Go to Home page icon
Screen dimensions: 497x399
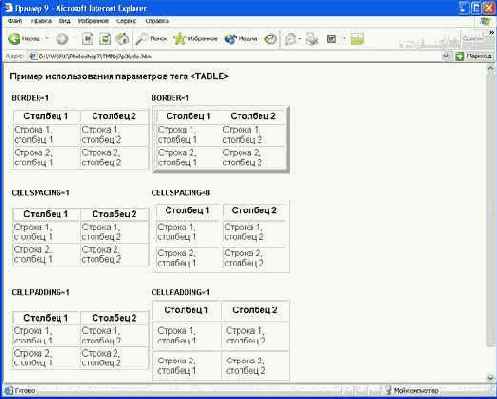[x=122, y=39]
